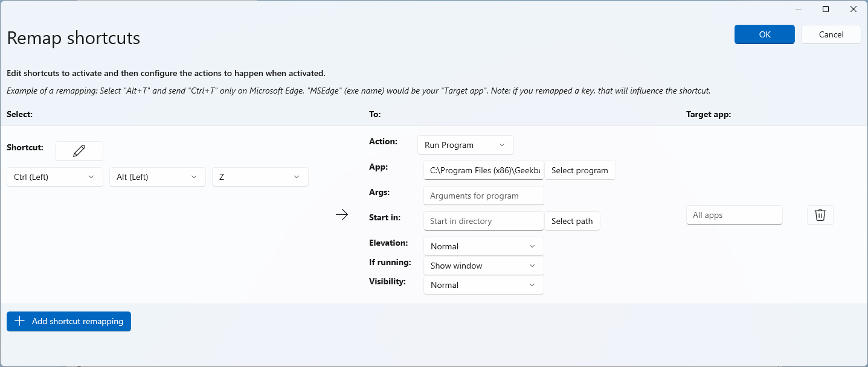Screen dimensions: 868x367
Task: Open the If running Show window dropdown
Action: point(483,266)
